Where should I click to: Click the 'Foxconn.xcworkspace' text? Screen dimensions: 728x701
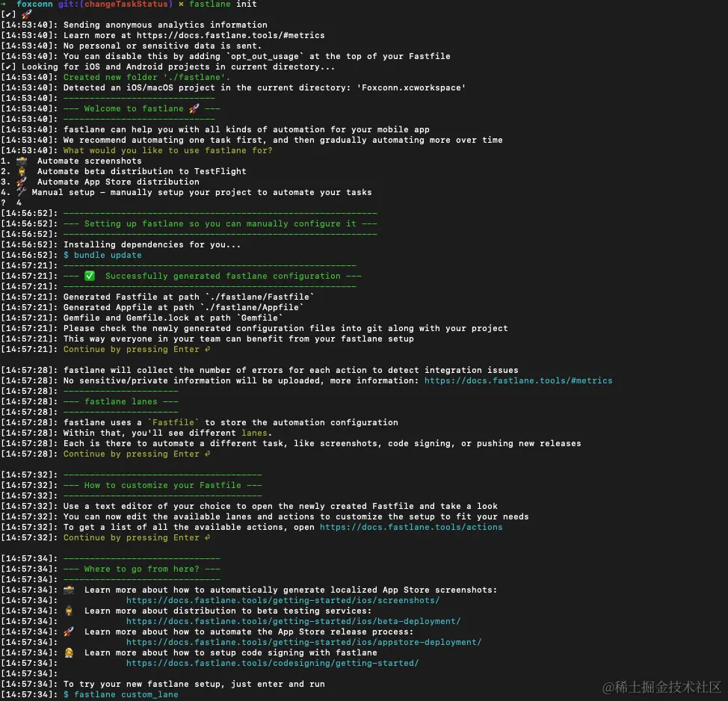[411, 87]
